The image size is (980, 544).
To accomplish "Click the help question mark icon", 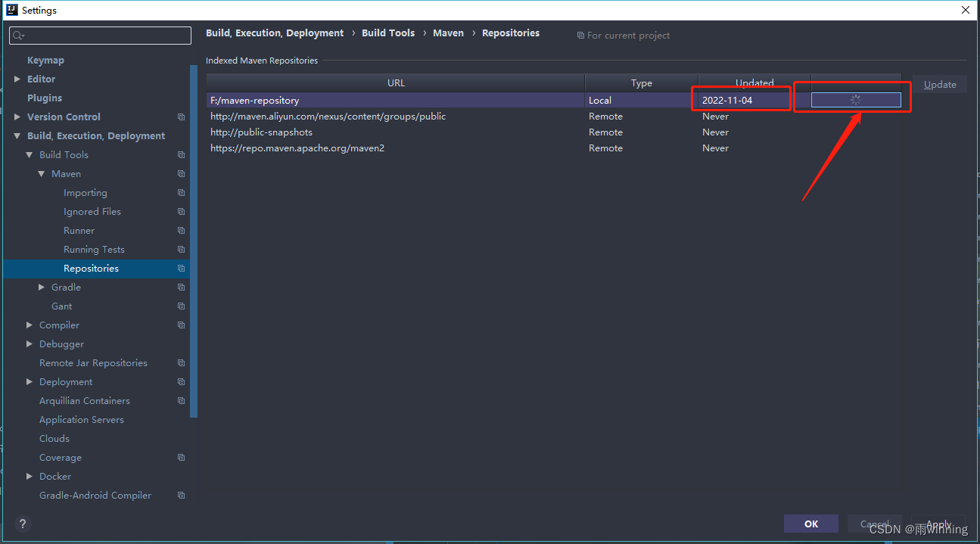I will (23, 524).
